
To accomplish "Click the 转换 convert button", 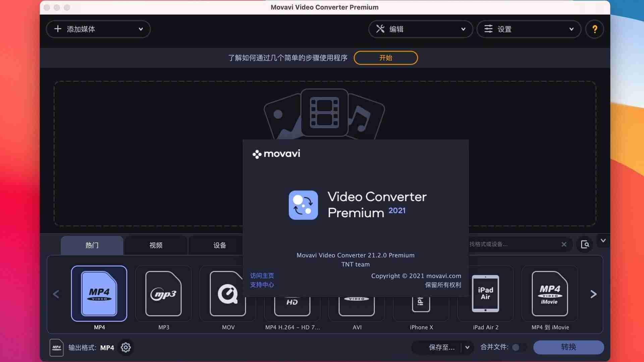I will coord(569,347).
